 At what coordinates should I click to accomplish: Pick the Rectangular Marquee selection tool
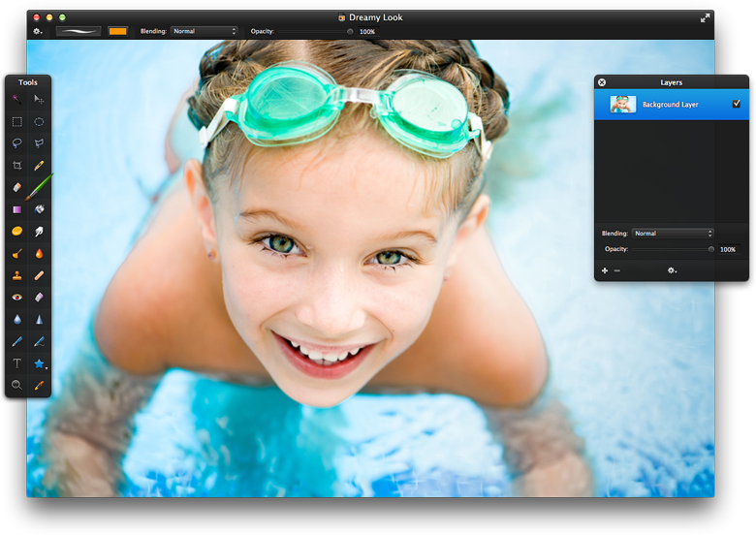pos(17,121)
